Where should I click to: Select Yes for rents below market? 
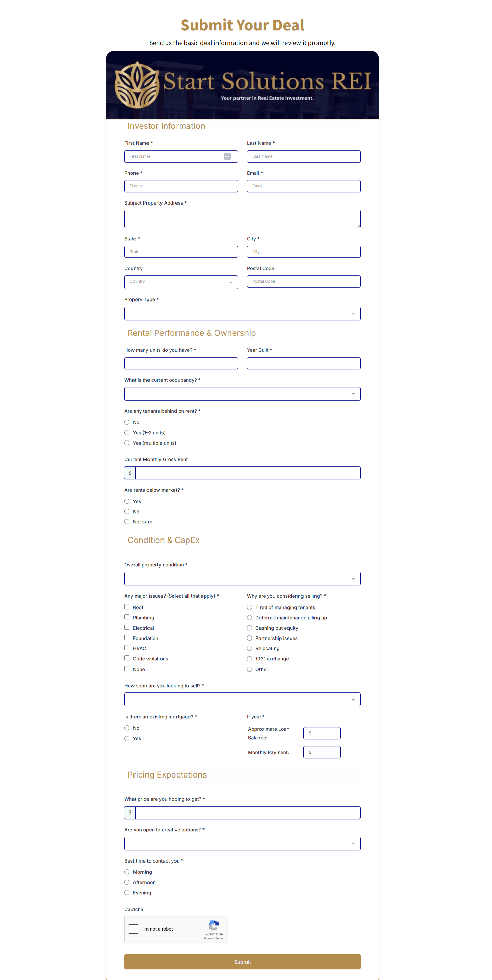pyautogui.click(x=127, y=501)
